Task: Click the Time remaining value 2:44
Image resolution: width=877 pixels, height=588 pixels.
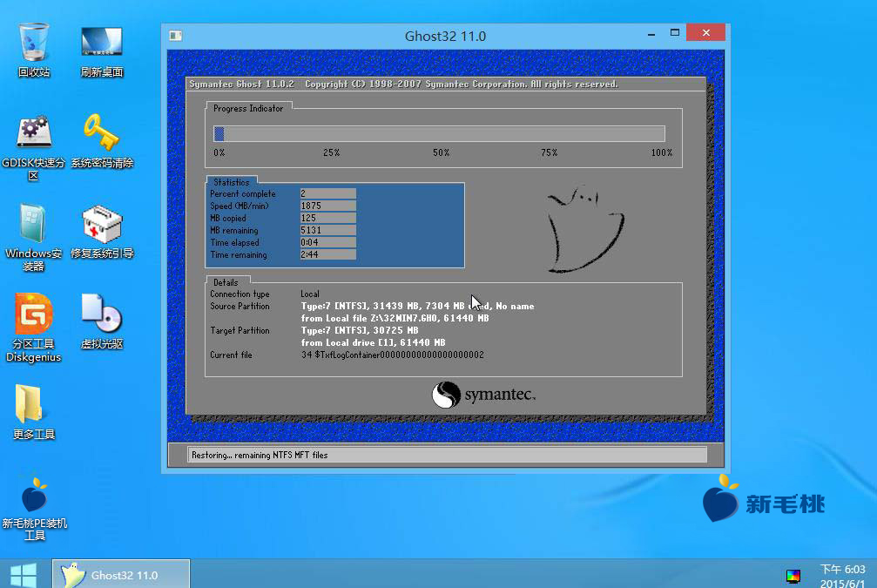Action: (327, 254)
